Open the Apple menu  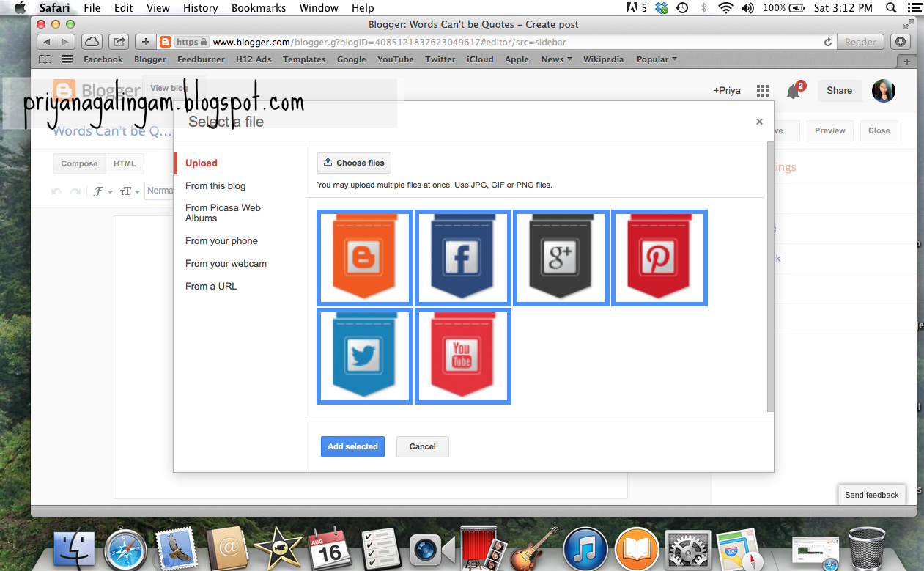click(x=19, y=7)
